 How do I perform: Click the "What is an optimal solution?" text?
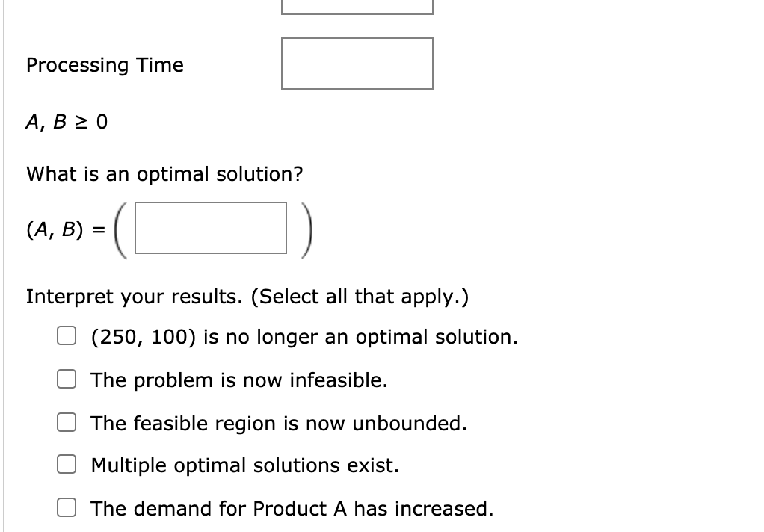tap(164, 173)
